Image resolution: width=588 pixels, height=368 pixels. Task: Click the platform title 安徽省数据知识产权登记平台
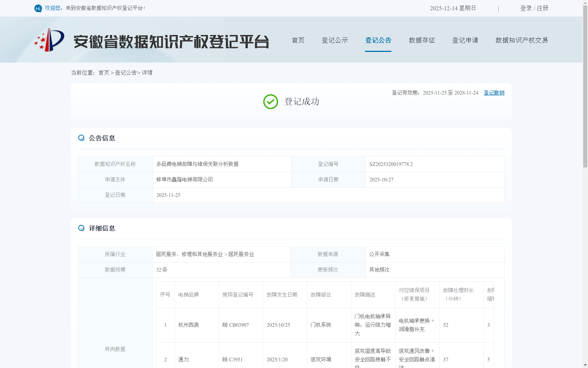pyautogui.click(x=171, y=42)
